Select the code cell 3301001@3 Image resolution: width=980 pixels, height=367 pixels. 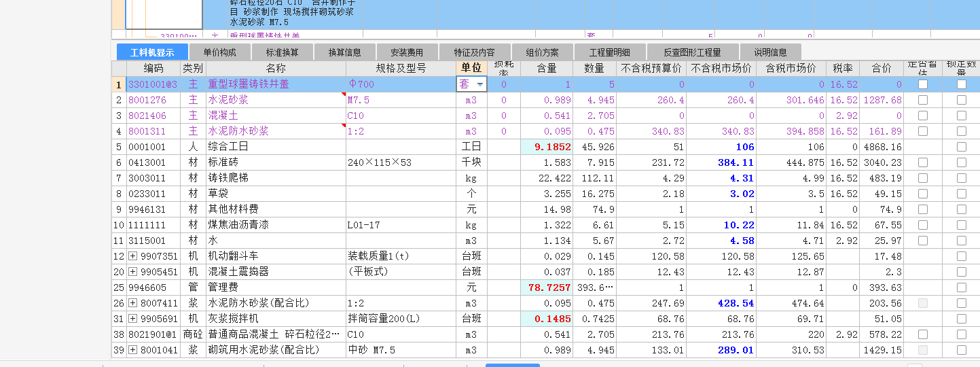click(x=153, y=84)
